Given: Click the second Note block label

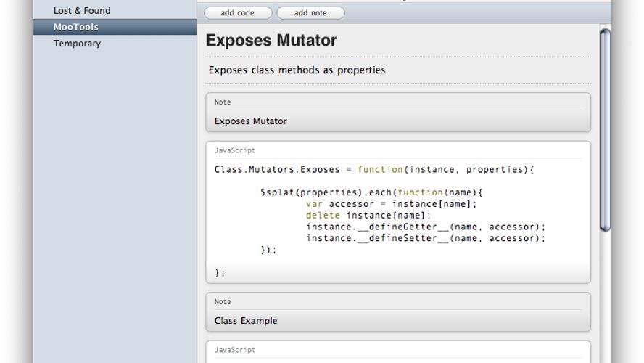Looking at the screenshot, I should tap(223, 302).
